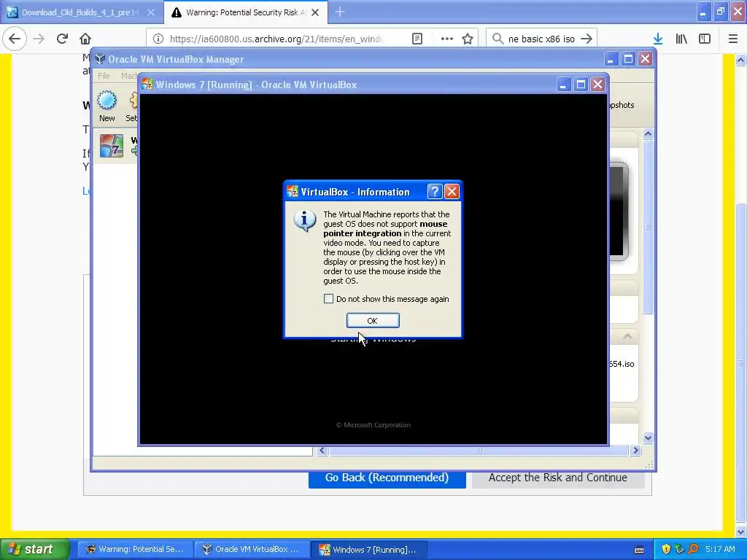Bookmark this page with the star

[468, 39]
